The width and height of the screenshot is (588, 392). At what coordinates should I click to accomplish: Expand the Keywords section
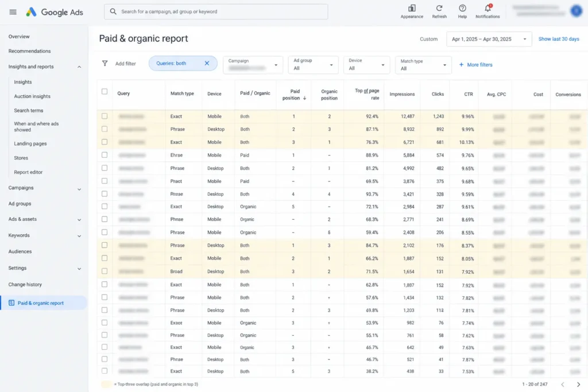(x=79, y=236)
